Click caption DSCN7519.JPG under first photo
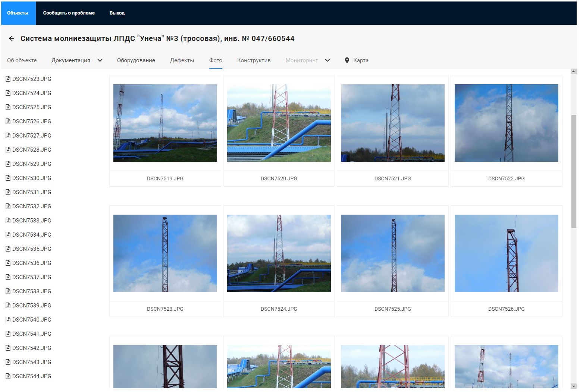Screen dimensions: 580x392 tap(165, 178)
